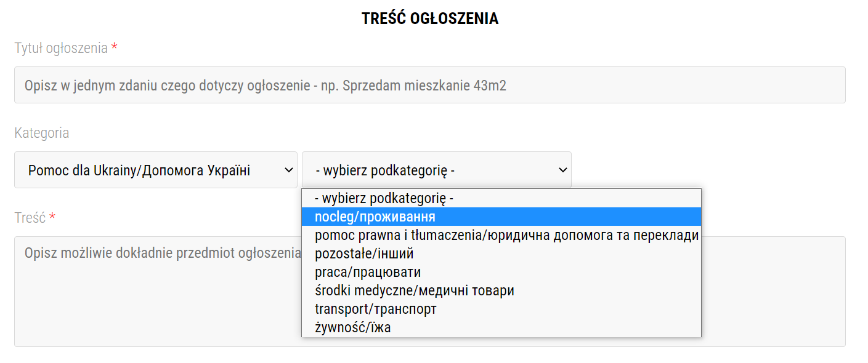Choose pomoc prawna i tłumaczenia option
Image resolution: width=868 pixels, height=363 pixels.
click(501, 235)
